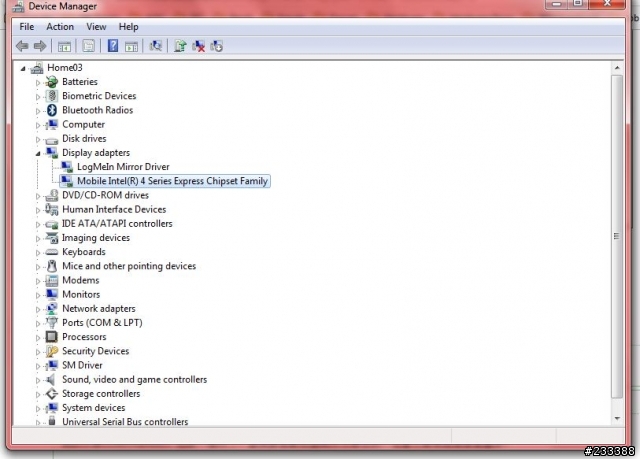Click the Biometric Devices fingerprint icon
Screen dimensions: 640x459
(52, 96)
